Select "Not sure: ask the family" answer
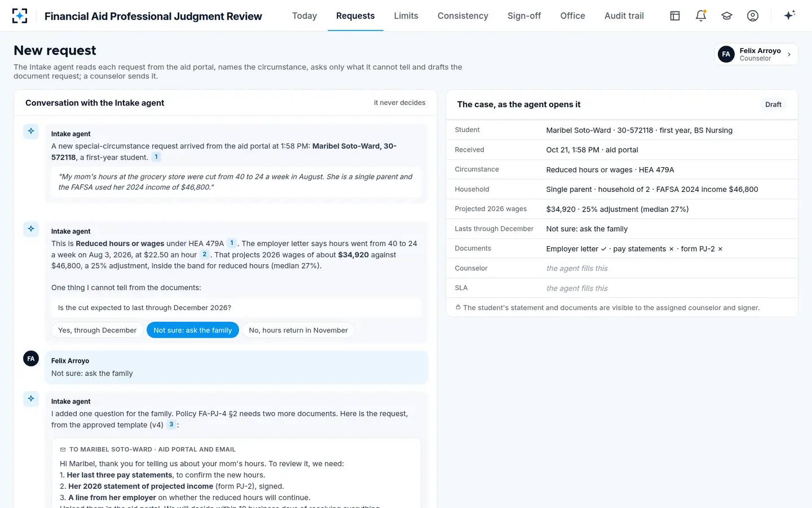Screen dimensions: 812x508 (x=193, y=330)
